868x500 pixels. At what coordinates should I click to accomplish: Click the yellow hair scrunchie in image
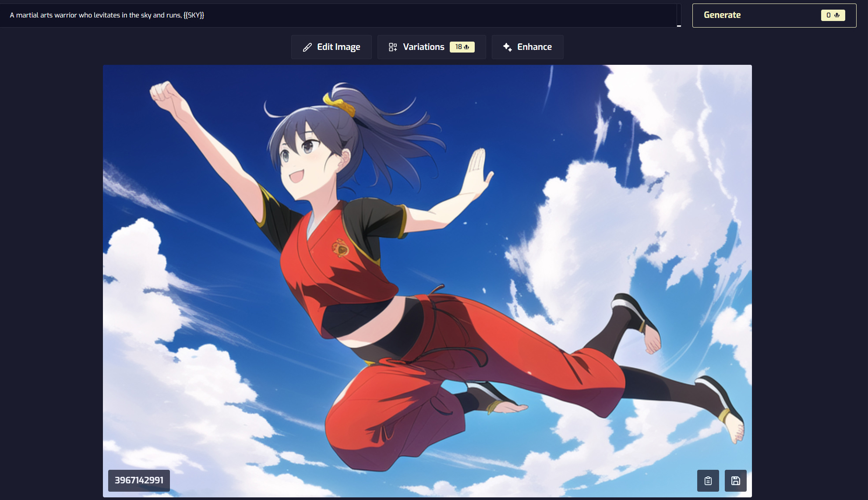(x=340, y=104)
